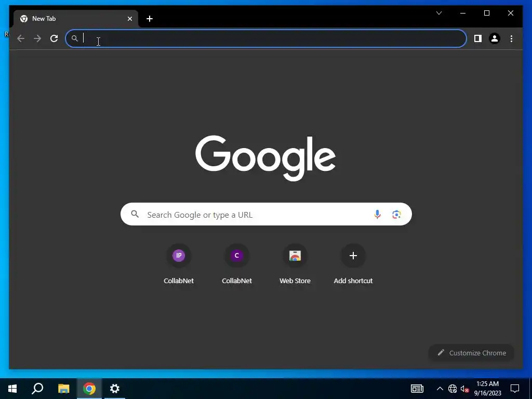532x399 pixels.
Task: Open Windows taskbar search
Action: (x=37, y=389)
